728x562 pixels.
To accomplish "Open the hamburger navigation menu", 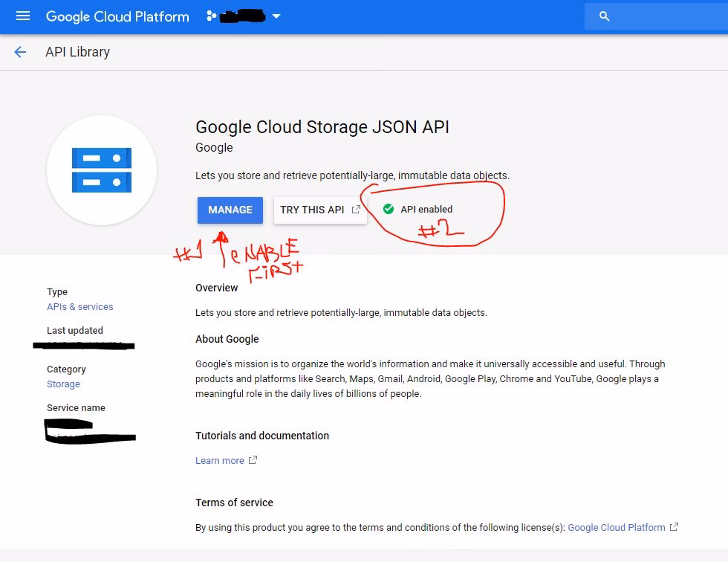I will coord(23,16).
